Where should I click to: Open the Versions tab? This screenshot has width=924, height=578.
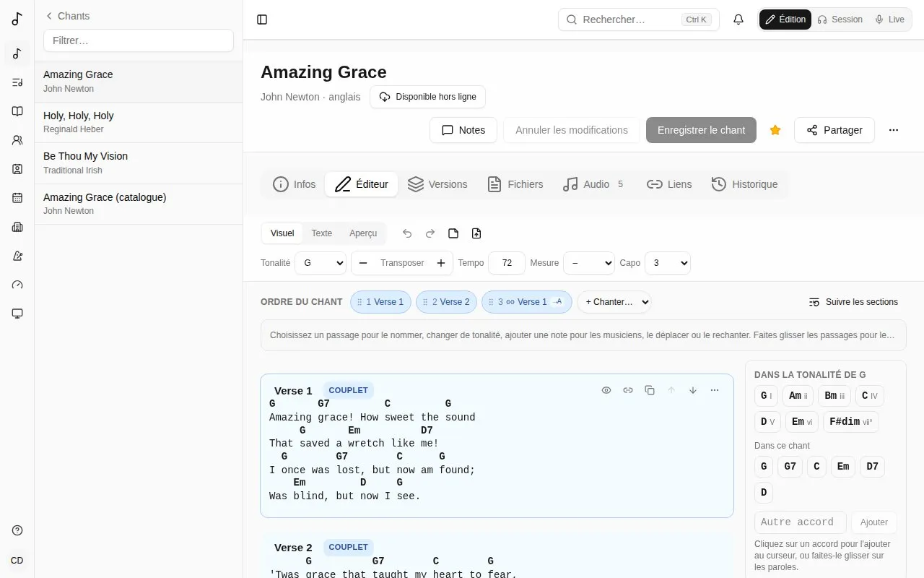tap(437, 184)
